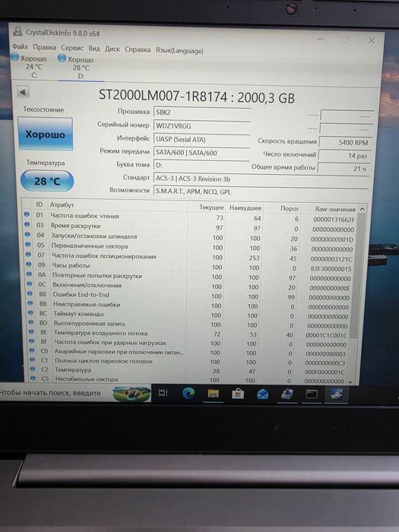This screenshot has width=399, height=532.
Task: Launch Microsoft Edge from taskbar
Action: click(188, 393)
